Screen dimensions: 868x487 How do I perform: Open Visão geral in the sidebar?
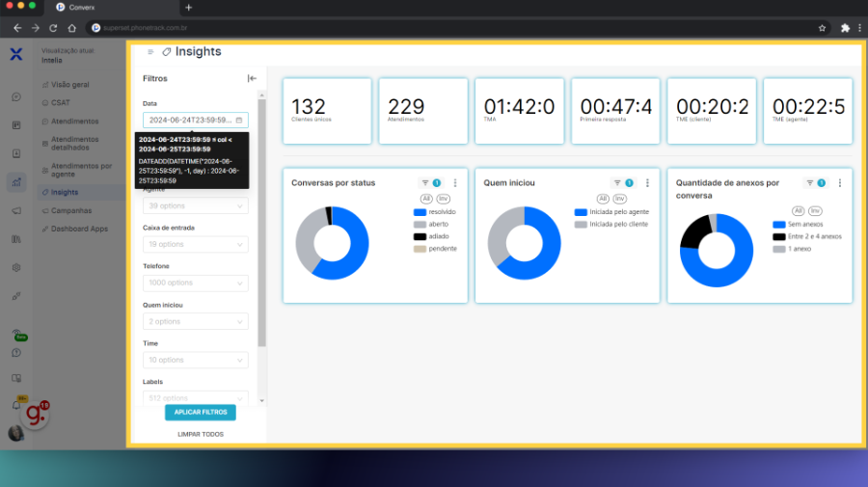[69, 85]
